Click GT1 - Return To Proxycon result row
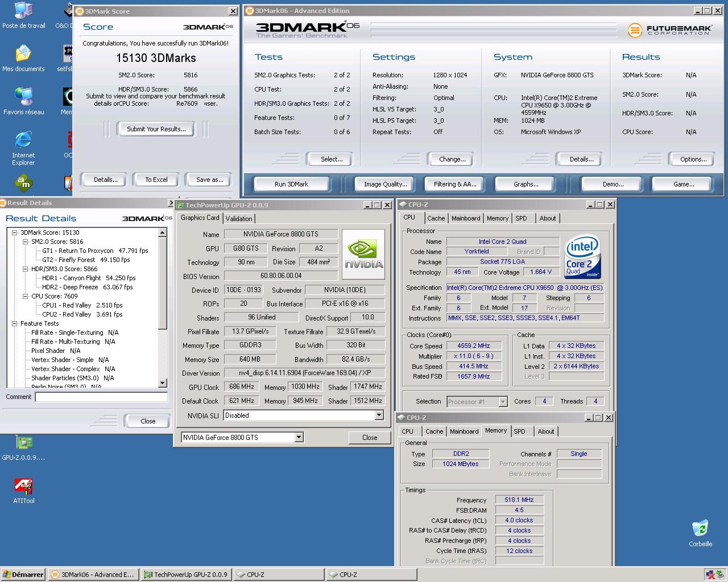The width and height of the screenshot is (728, 582). [x=95, y=251]
